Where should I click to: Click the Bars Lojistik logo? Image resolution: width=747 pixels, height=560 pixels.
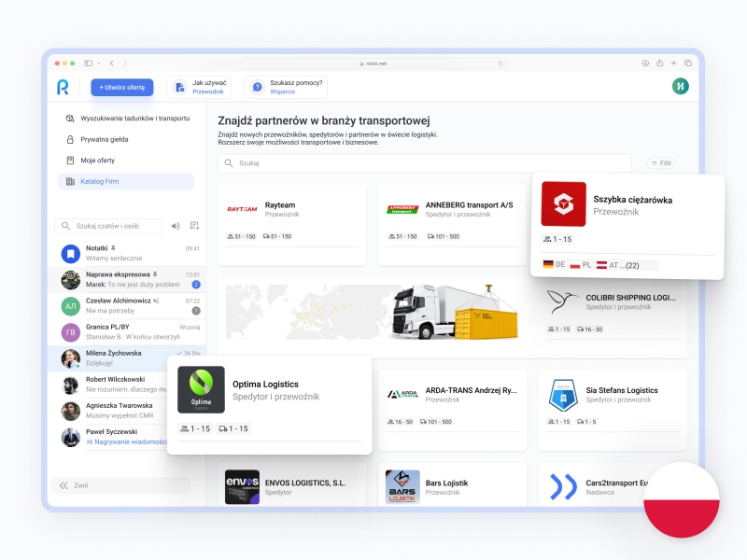402,486
